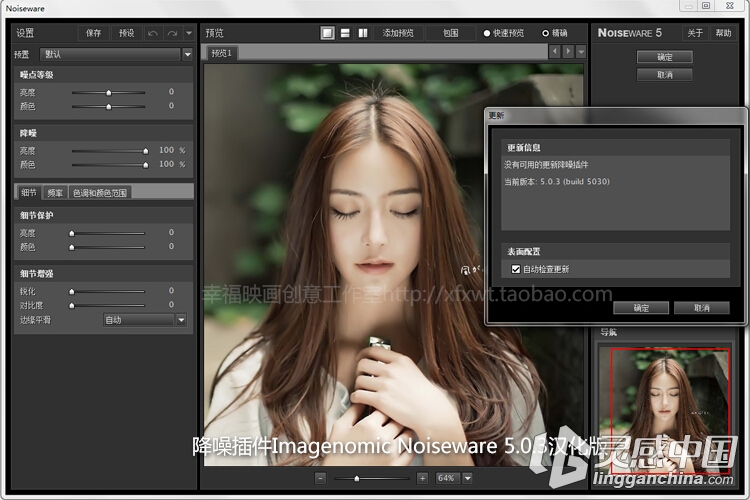Switch to the 色调和颜色范围 tab

(x=99, y=193)
